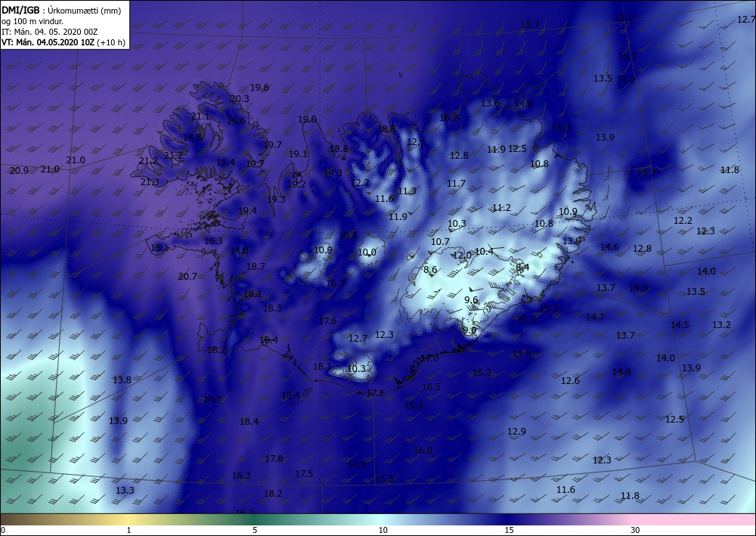756x536 pixels.
Task: Select the 12.0 value label
Action: tap(462, 256)
